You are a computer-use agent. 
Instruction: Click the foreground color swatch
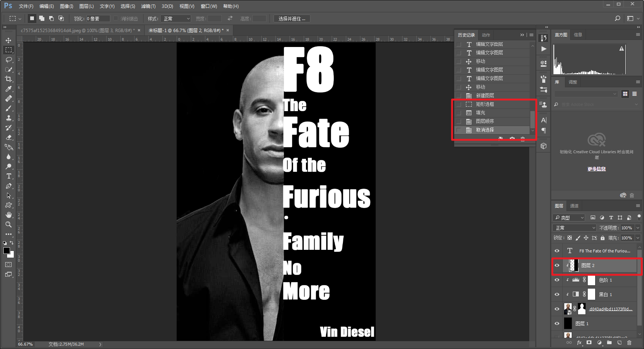click(7, 251)
